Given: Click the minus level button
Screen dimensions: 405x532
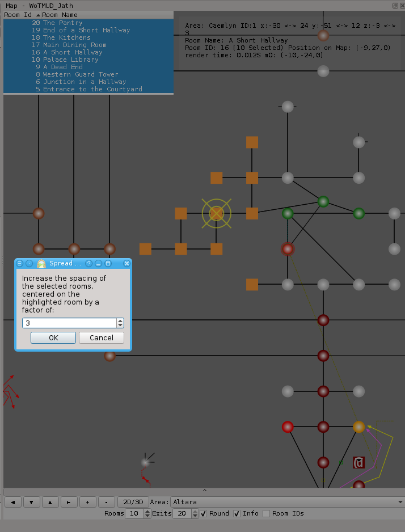Looking at the screenshot, I should [x=106, y=502].
